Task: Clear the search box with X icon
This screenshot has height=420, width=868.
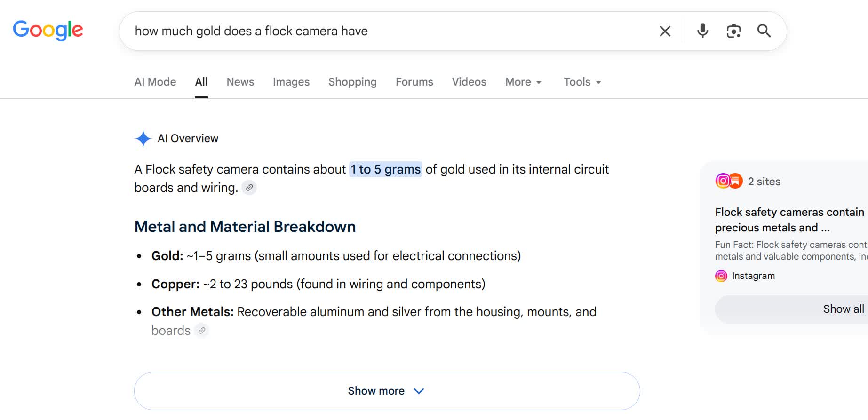Action: (665, 31)
